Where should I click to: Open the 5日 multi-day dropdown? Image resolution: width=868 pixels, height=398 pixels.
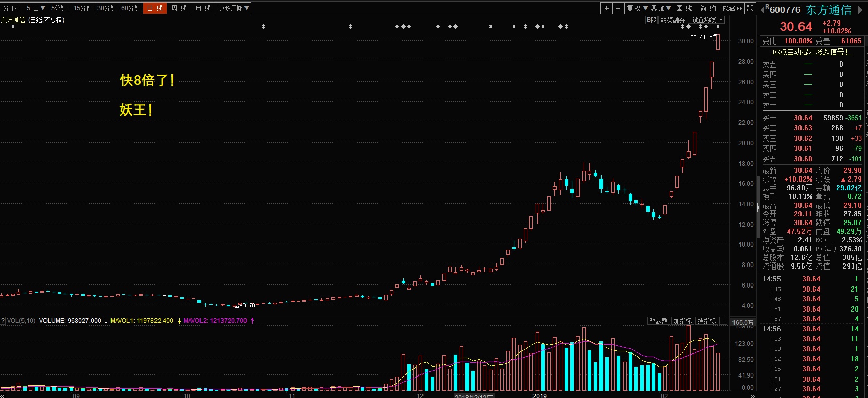click(x=36, y=8)
